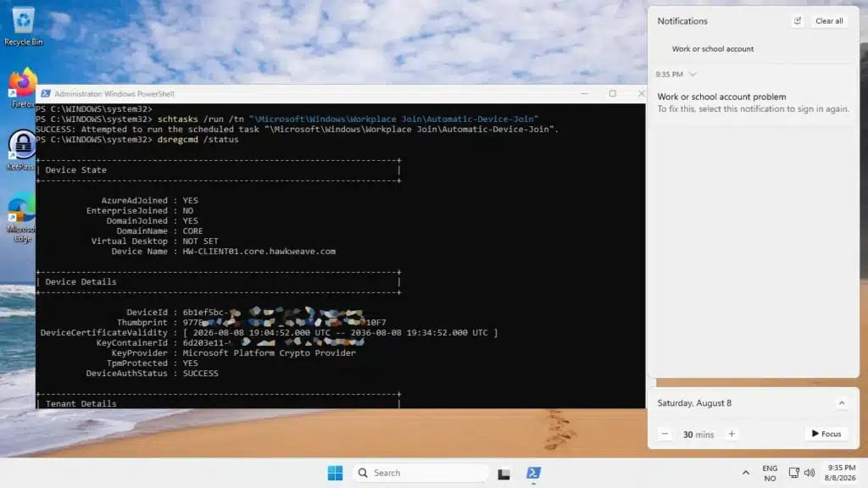Open Task View on the taskbar
This screenshot has height=488, width=868.
(x=504, y=474)
